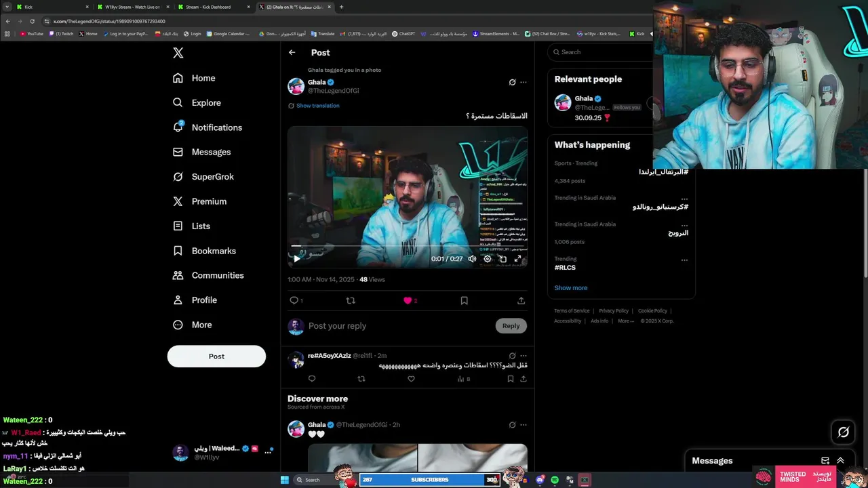
Task: Expand the Messages drawer with the double chevron
Action: coord(840,461)
